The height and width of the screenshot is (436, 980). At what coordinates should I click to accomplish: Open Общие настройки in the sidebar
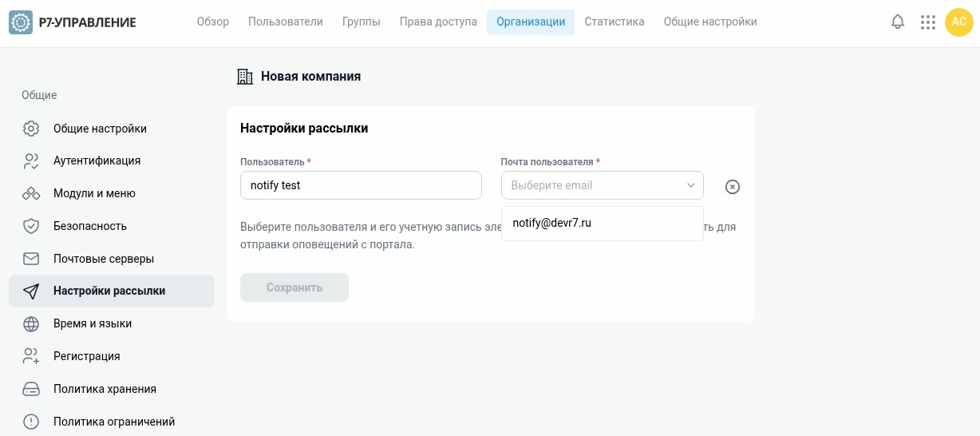112,129
